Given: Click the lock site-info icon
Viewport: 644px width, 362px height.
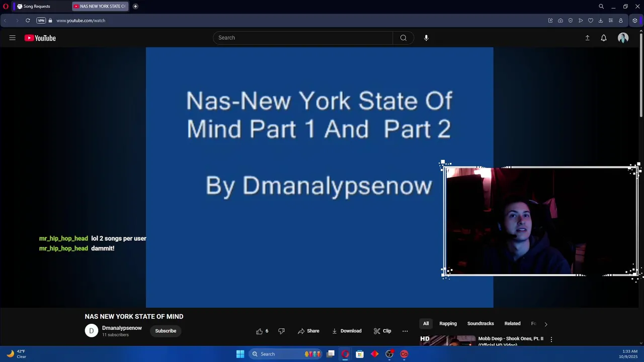Looking at the screenshot, I should click(x=50, y=21).
